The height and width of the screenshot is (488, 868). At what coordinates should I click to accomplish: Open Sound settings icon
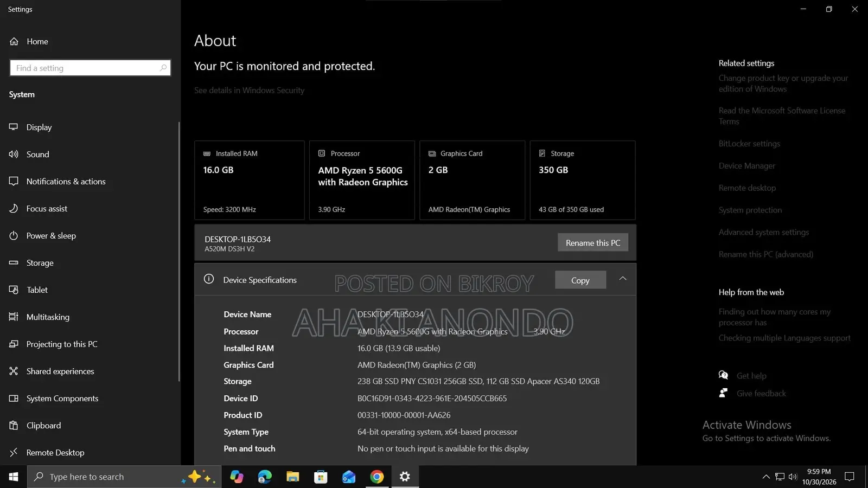14,154
